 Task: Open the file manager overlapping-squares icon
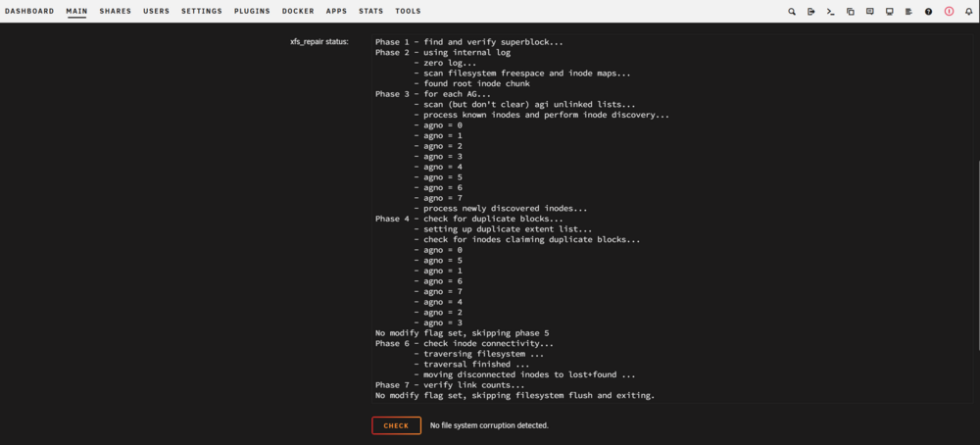851,11
